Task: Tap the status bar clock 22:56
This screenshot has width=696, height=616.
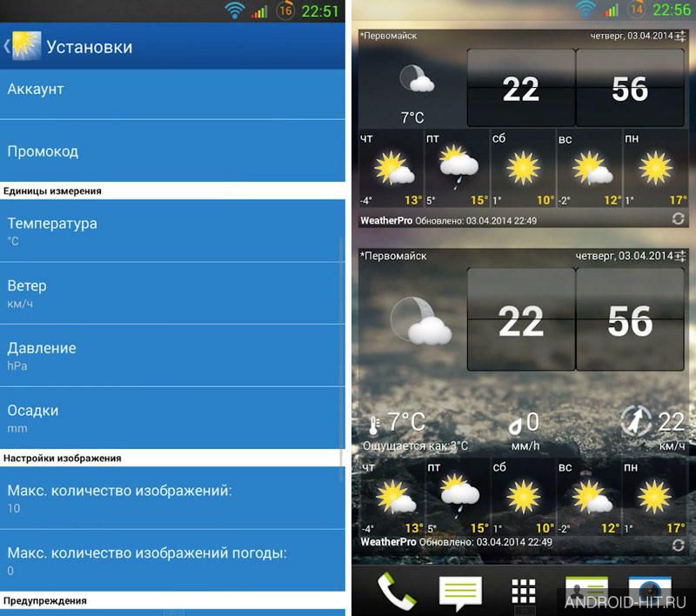Action: pos(672,10)
